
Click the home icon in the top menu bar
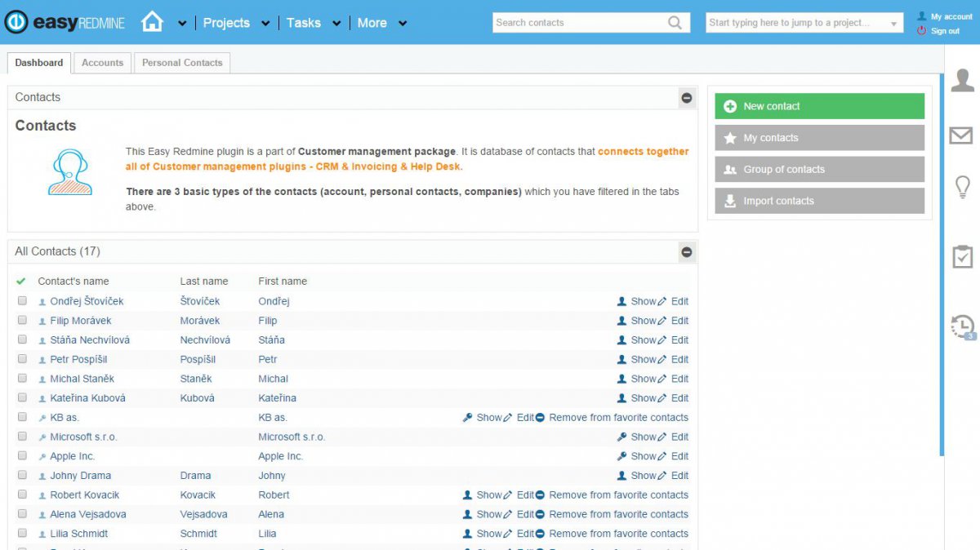pos(152,22)
